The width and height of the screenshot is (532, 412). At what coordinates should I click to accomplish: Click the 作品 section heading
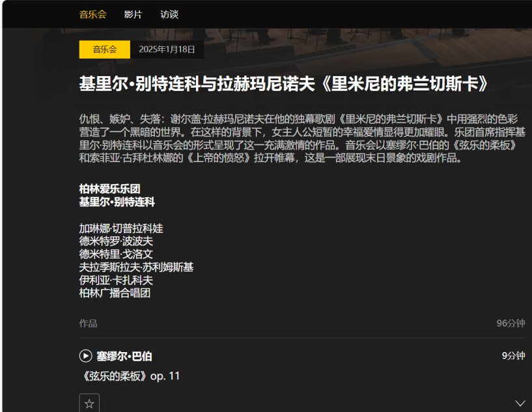pyautogui.click(x=88, y=323)
